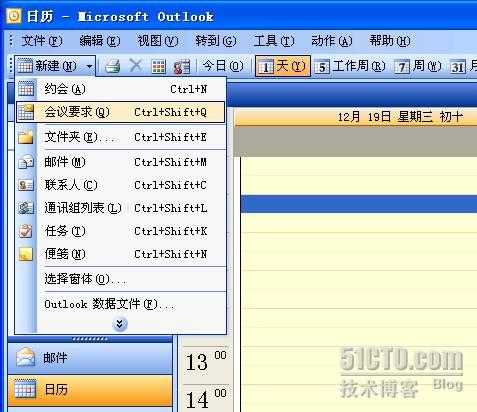This screenshot has width=477, height=412.
Task: Choose 会议要求(Q) menu entry
Action: click(x=121, y=112)
